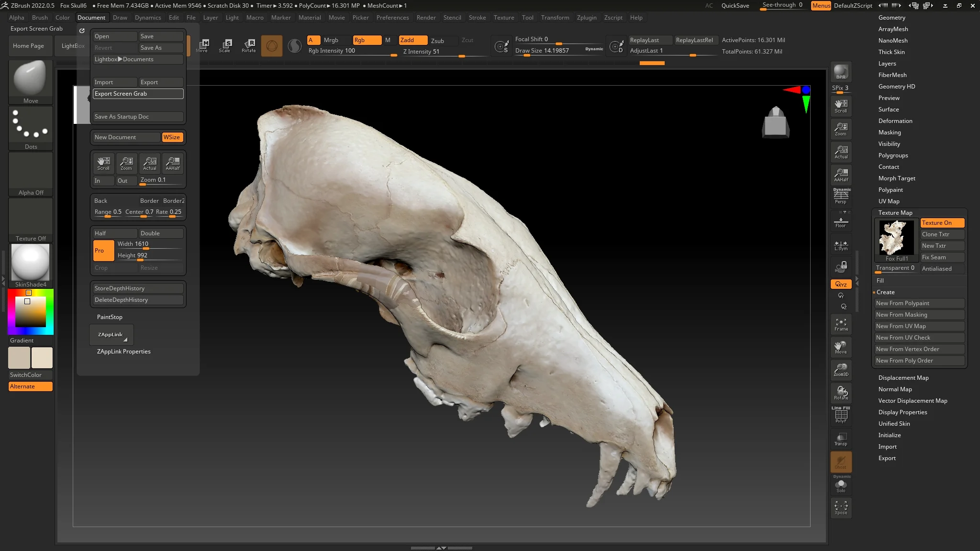This screenshot has height=551, width=980.
Task: Open the SkinShade4 material selector
Action: (31, 265)
